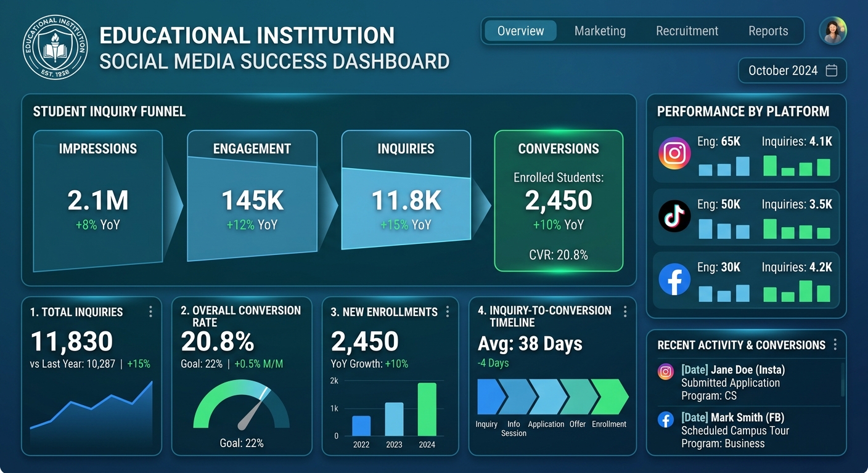
Task: Click the 2024 bar in enrollments chart
Action: 427,409
